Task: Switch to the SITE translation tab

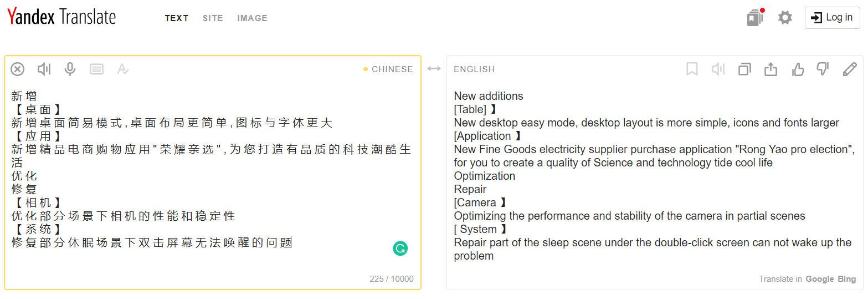Action: click(213, 18)
